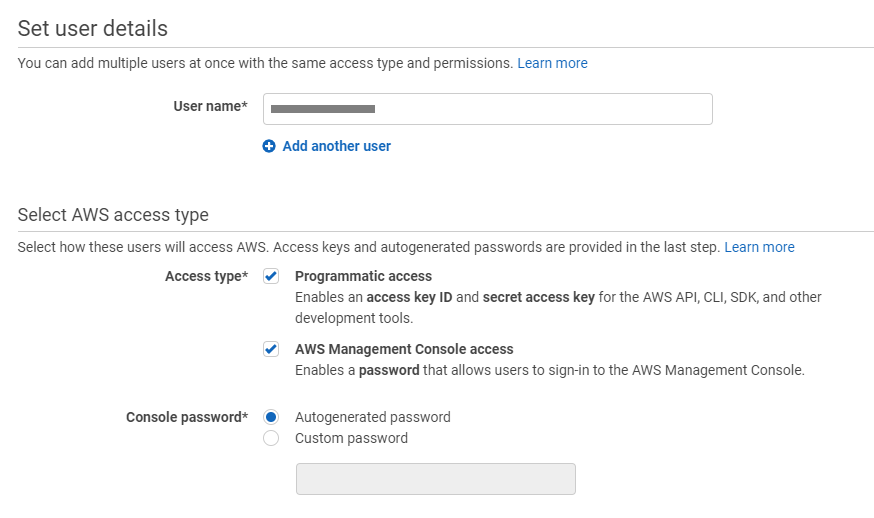Click the Custom password option label
The image size is (874, 518).
click(x=351, y=438)
